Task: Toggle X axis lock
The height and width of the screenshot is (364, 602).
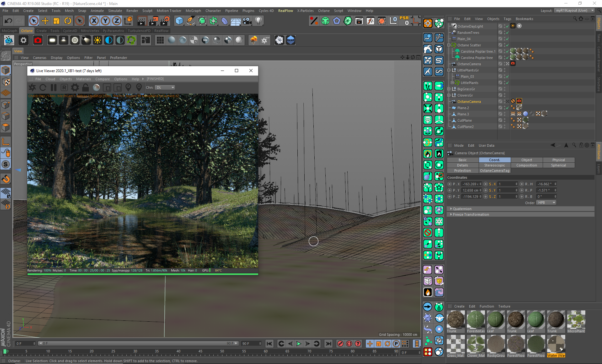Action: [94, 21]
